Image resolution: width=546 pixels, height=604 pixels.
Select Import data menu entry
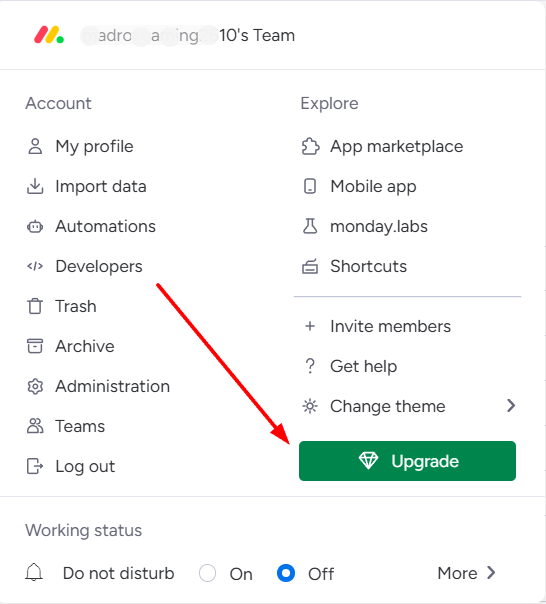[x=87, y=186]
